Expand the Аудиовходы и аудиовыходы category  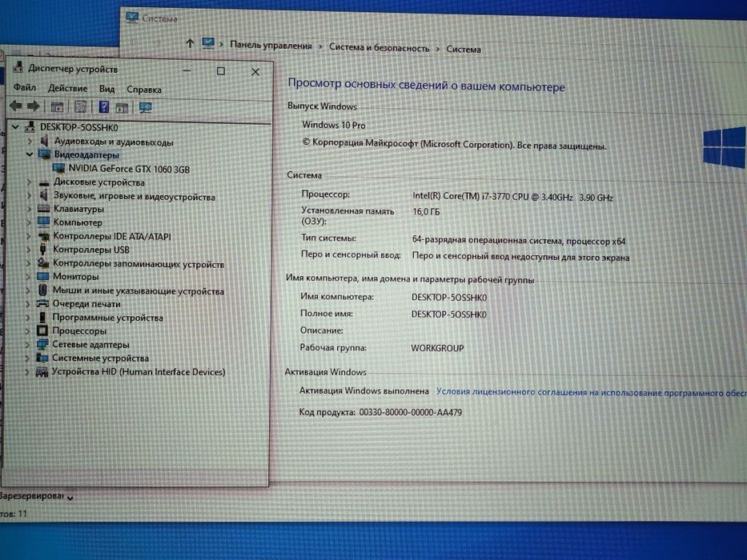(x=30, y=141)
